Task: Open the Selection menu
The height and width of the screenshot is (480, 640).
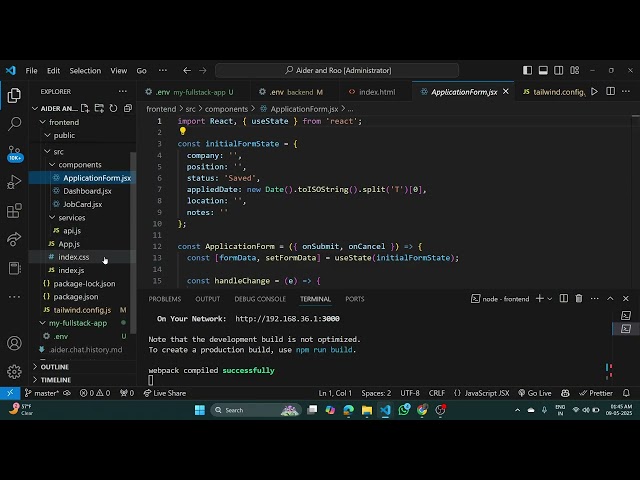Action: tap(85, 71)
